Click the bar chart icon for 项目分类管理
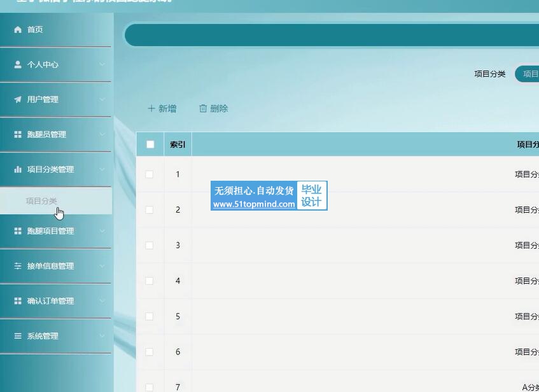539x392 pixels. pyautogui.click(x=18, y=170)
